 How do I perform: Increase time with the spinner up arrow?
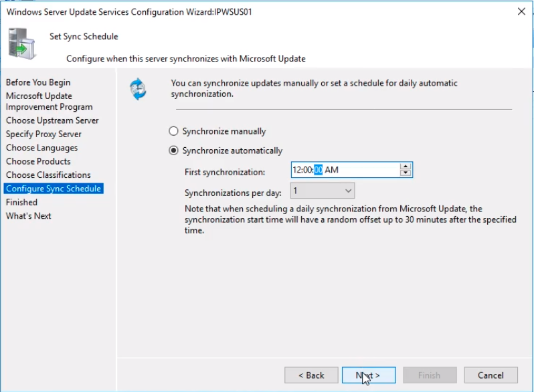click(x=406, y=166)
